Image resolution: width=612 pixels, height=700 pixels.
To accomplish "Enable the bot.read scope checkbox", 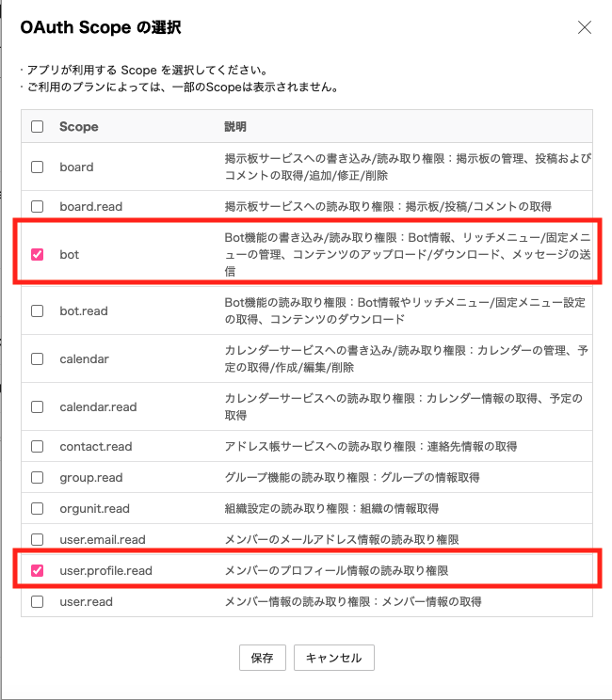I will pos(38,310).
